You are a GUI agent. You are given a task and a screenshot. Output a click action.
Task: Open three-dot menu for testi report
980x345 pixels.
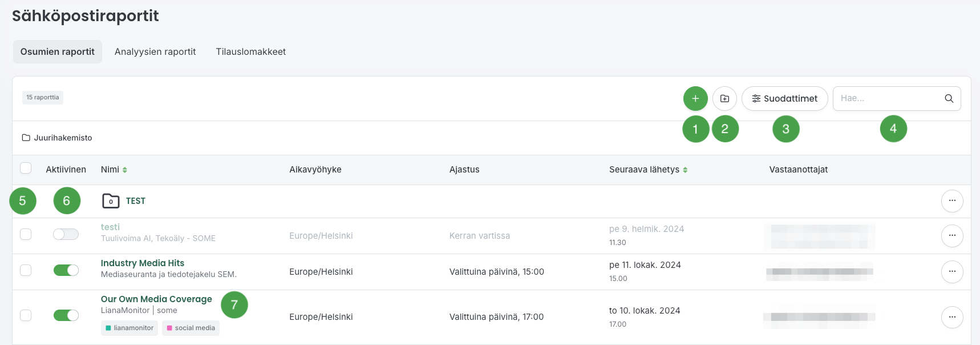pyautogui.click(x=951, y=236)
